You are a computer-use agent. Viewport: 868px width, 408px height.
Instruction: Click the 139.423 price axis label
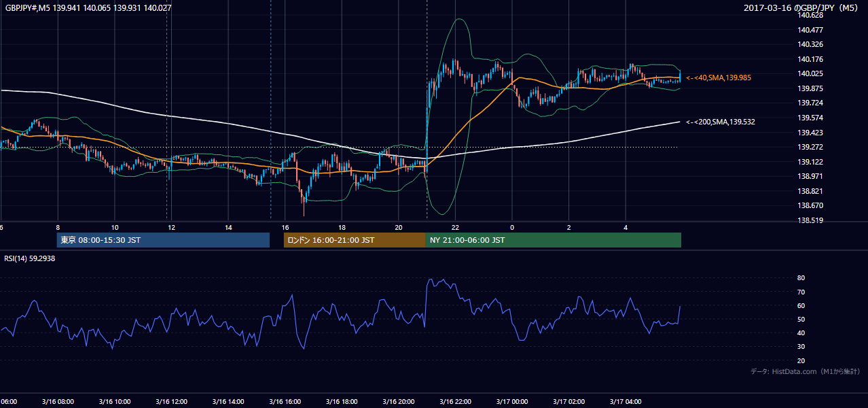click(x=811, y=133)
